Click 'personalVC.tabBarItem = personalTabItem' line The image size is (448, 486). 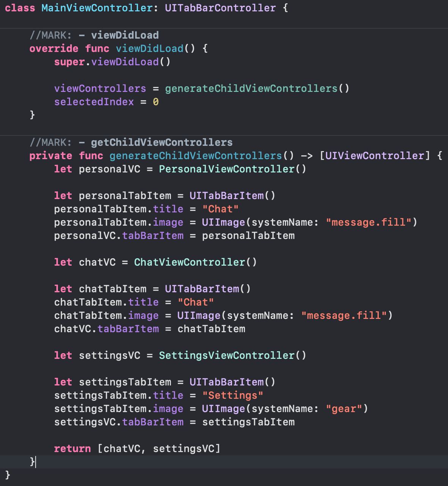tap(174, 235)
